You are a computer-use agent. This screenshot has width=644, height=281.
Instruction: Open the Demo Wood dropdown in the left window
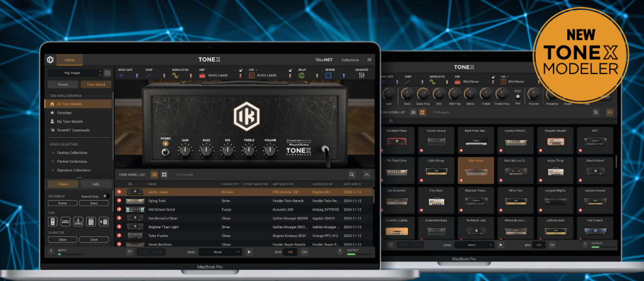coord(219,251)
